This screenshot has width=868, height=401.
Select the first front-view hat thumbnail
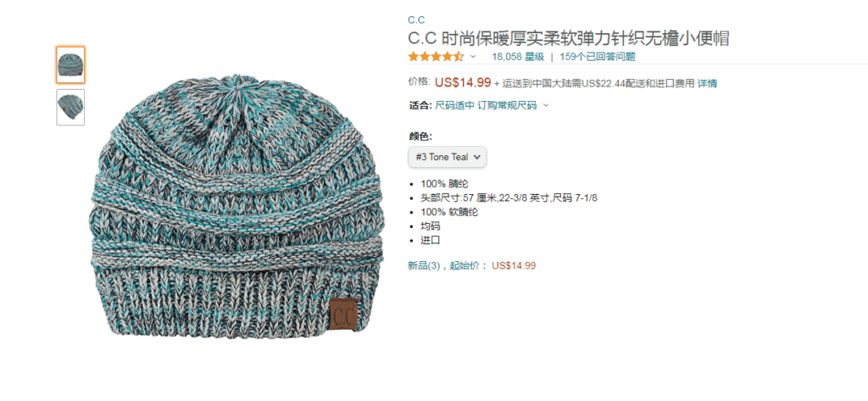[x=70, y=64]
